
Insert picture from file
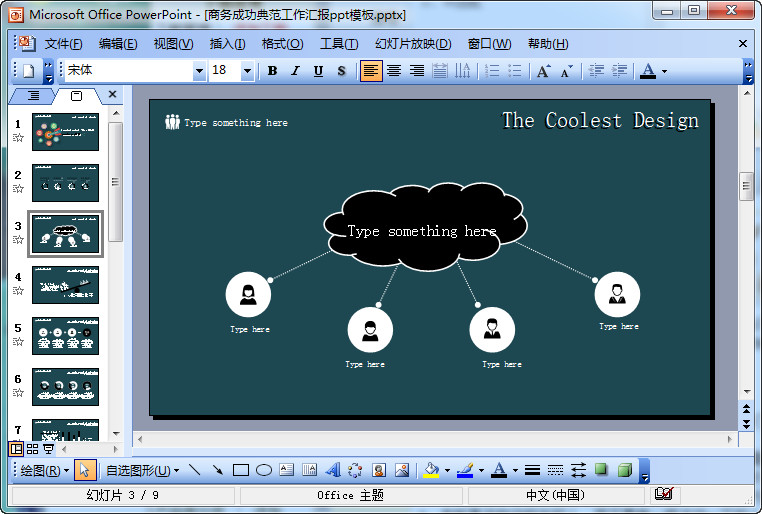[402, 470]
